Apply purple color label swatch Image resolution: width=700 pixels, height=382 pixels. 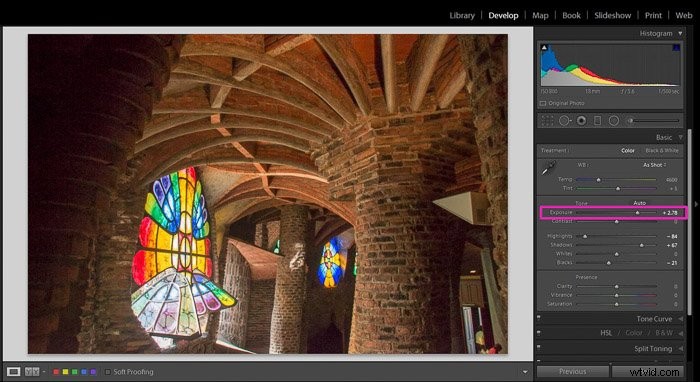coord(93,372)
